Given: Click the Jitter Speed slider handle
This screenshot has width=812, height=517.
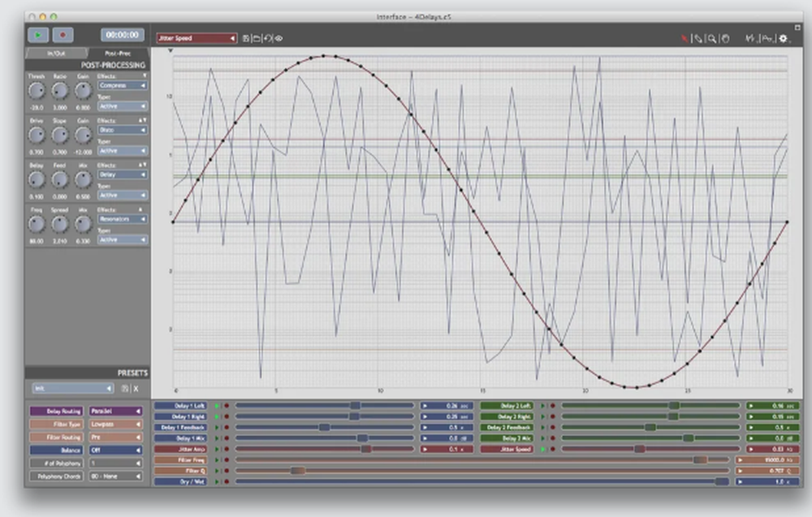Looking at the screenshot, I should coord(640,449).
